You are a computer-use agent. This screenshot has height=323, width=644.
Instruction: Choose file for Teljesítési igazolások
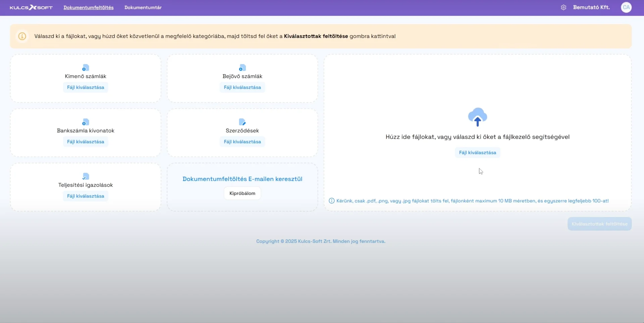point(86,196)
